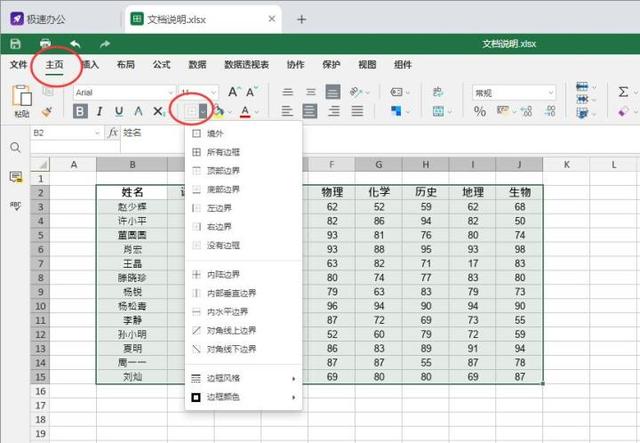This screenshot has height=443, width=640.
Task: Expand the B2 name box dropdown
Action: click(x=97, y=133)
